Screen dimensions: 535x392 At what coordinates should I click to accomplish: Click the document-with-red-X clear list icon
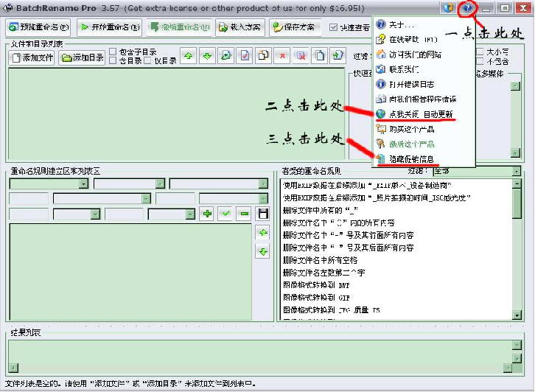point(301,56)
